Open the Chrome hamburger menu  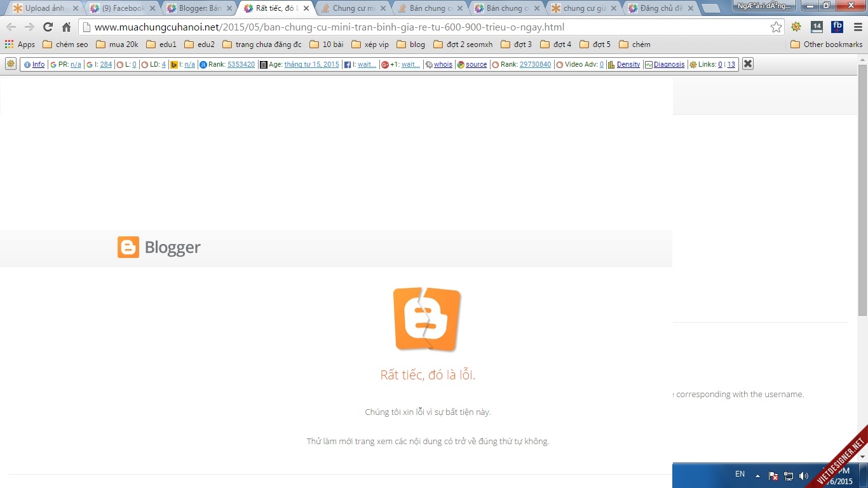858,27
